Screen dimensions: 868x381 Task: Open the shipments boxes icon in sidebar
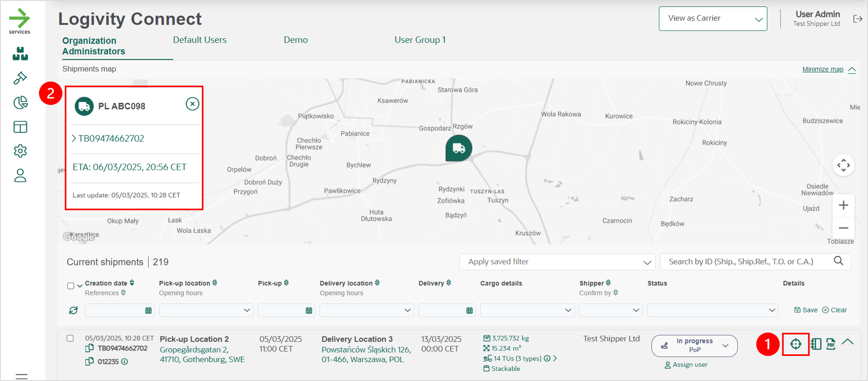pos(20,54)
